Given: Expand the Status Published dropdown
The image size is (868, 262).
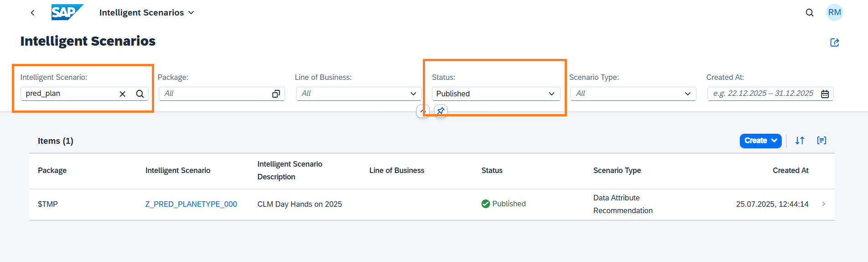Looking at the screenshot, I should tap(551, 94).
